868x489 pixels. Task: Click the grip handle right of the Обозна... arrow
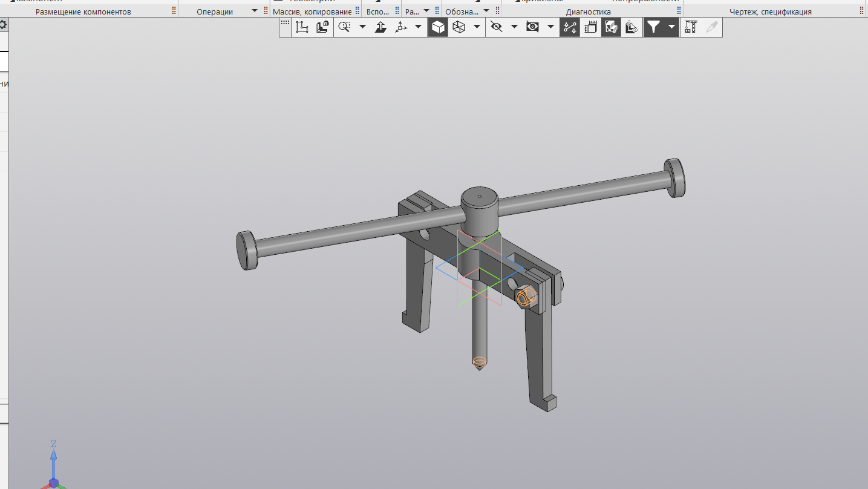tap(497, 11)
